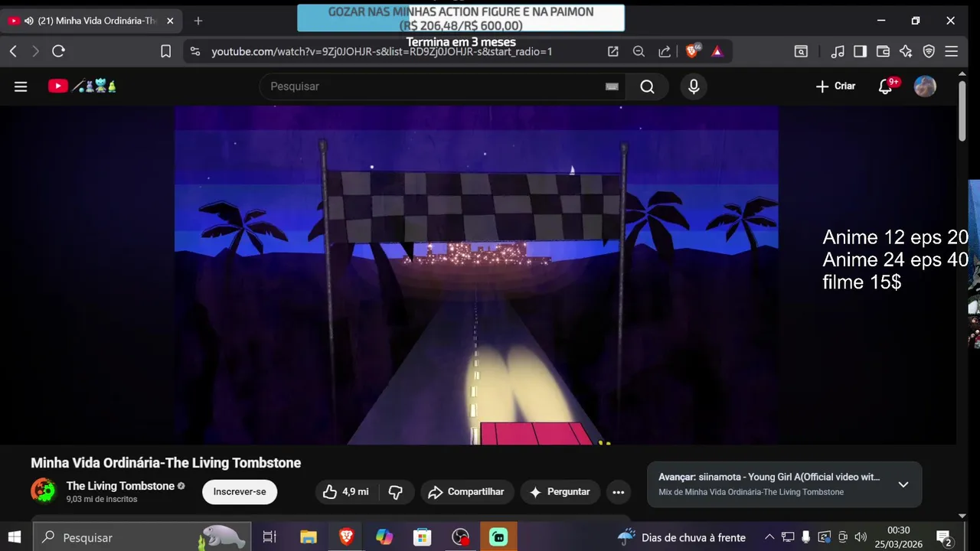Open the account avatar menu
The width and height of the screenshot is (980, 551).
(x=925, y=86)
